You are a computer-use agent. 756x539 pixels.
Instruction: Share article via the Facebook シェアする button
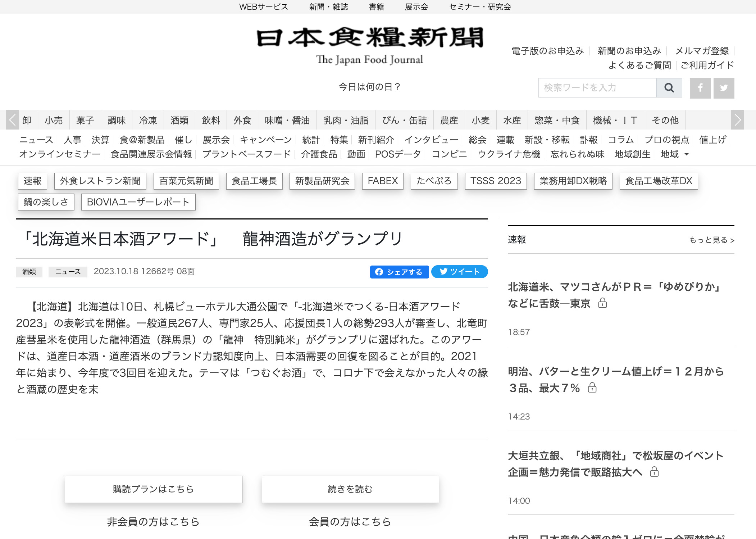(399, 272)
